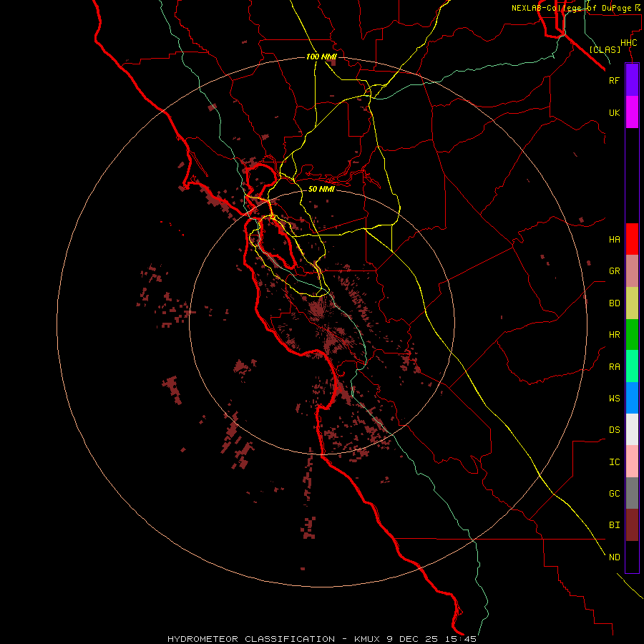644x644 pixels.
Task: Click the brown BI legend swatch
Action: (632, 525)
